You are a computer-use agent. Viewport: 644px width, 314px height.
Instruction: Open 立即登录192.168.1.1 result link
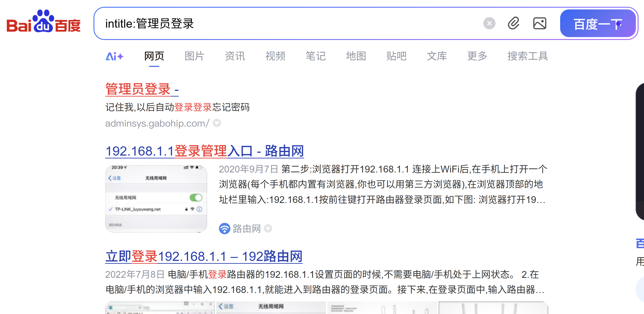[x=203, y=257]
